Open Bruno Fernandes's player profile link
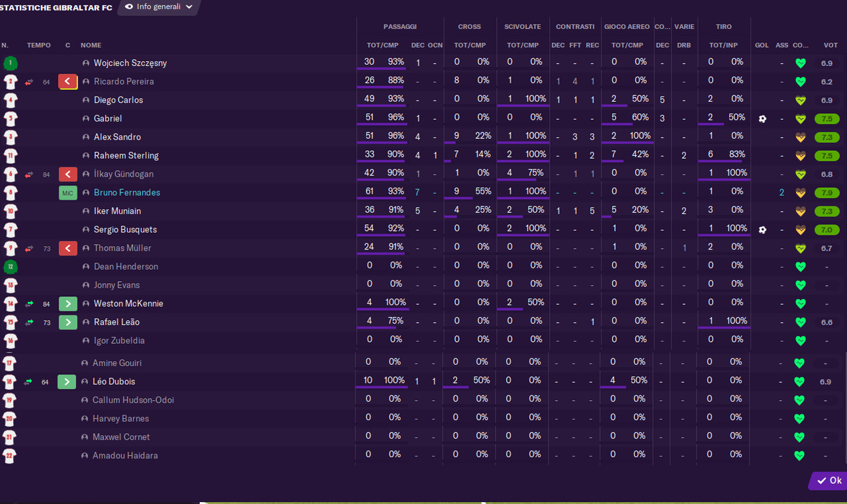The height and width of the screenshot is (504, 847). point(127,193)
